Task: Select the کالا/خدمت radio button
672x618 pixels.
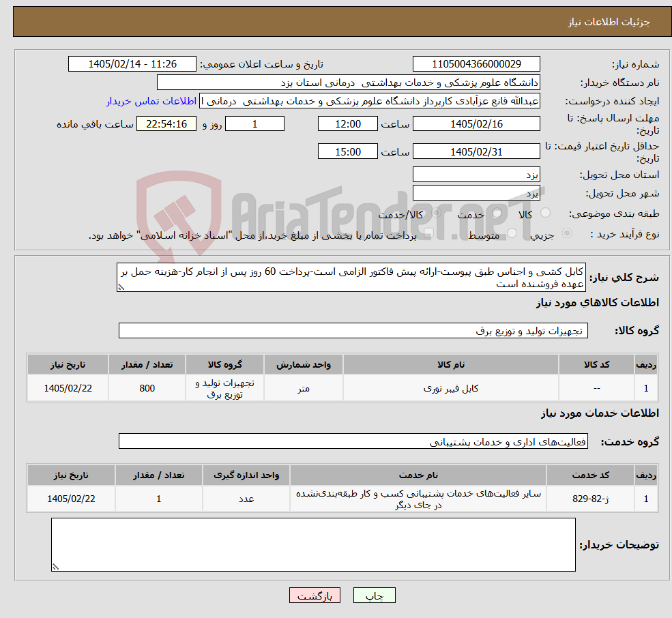Action: point(436,213)
